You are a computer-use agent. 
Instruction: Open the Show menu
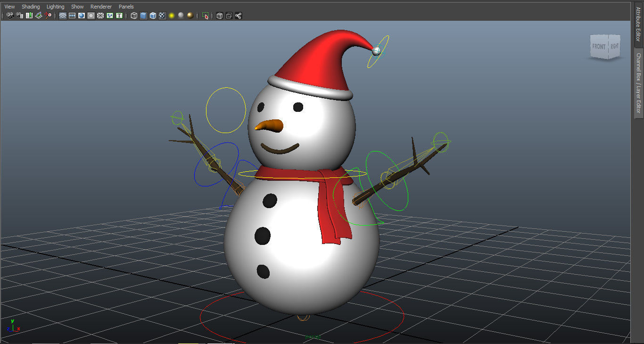coord(77,7)
